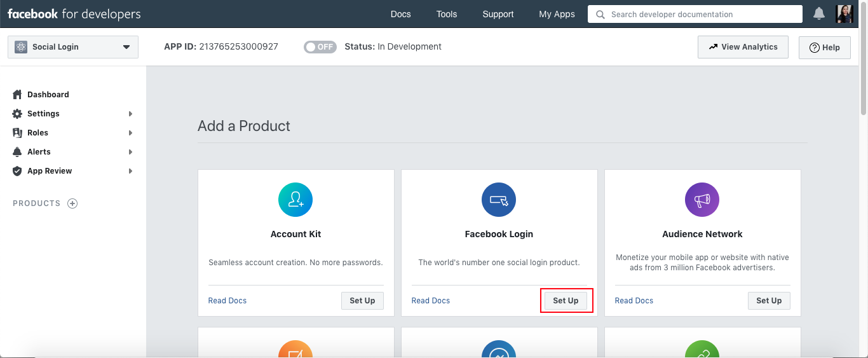Open Read Docs for Facebook Login
The width and height of the screenshot is (868, 358).
[431, 301]
